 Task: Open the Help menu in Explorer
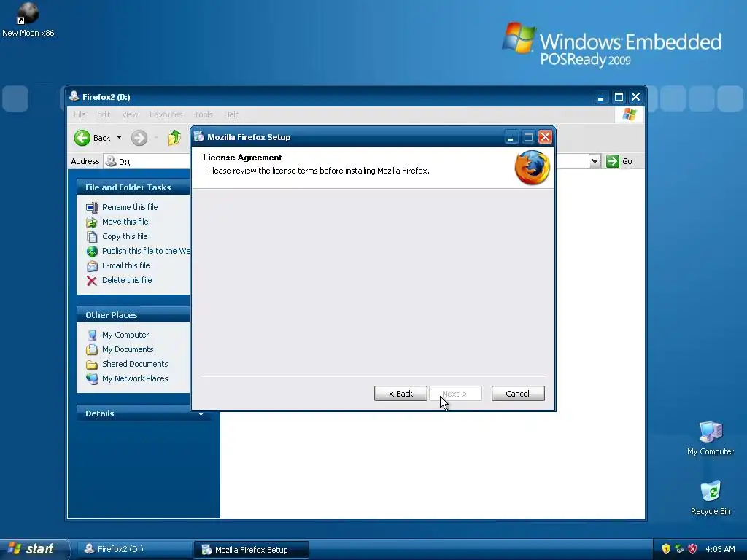[231, 114]
